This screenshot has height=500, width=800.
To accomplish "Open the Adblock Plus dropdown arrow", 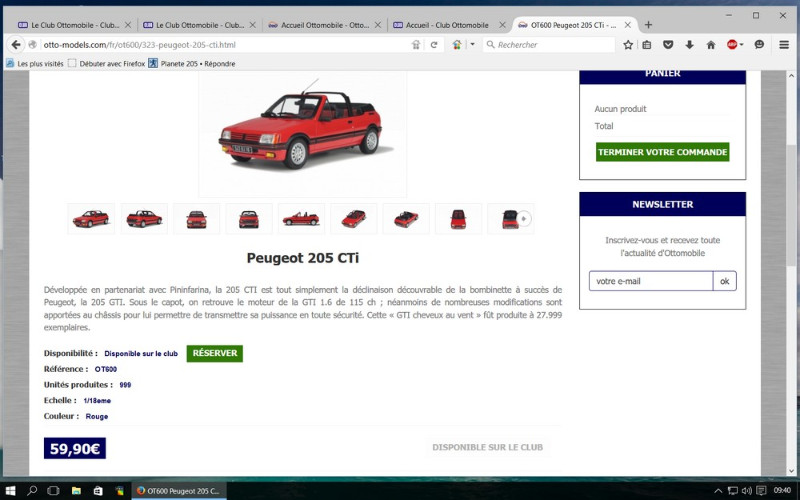I will point(741,45).
